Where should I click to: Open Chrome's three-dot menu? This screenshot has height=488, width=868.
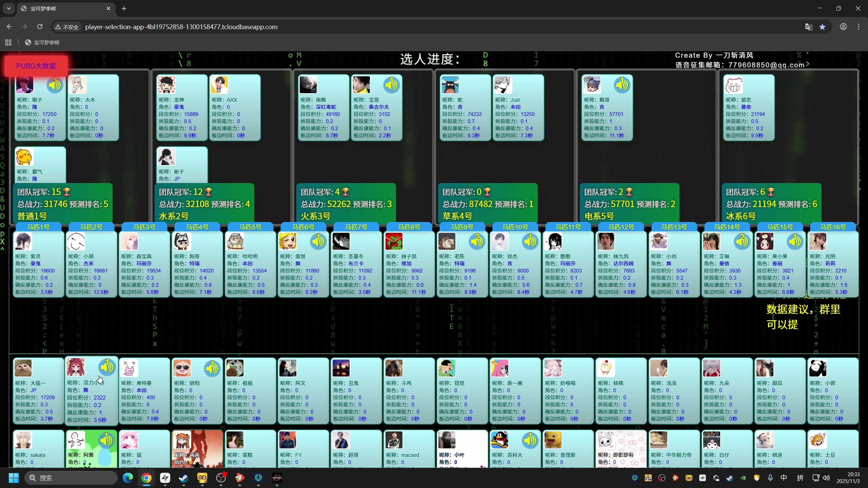click(859, 27)
